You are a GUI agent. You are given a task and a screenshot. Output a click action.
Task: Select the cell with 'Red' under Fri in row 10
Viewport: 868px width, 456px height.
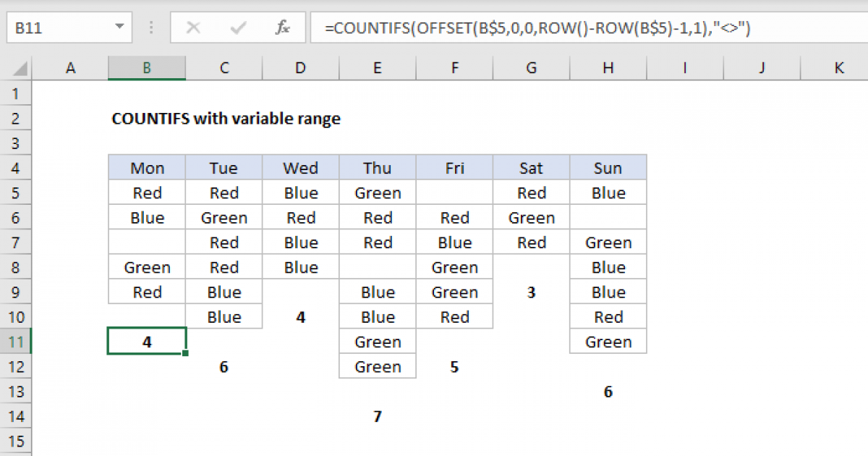[454, 316]
